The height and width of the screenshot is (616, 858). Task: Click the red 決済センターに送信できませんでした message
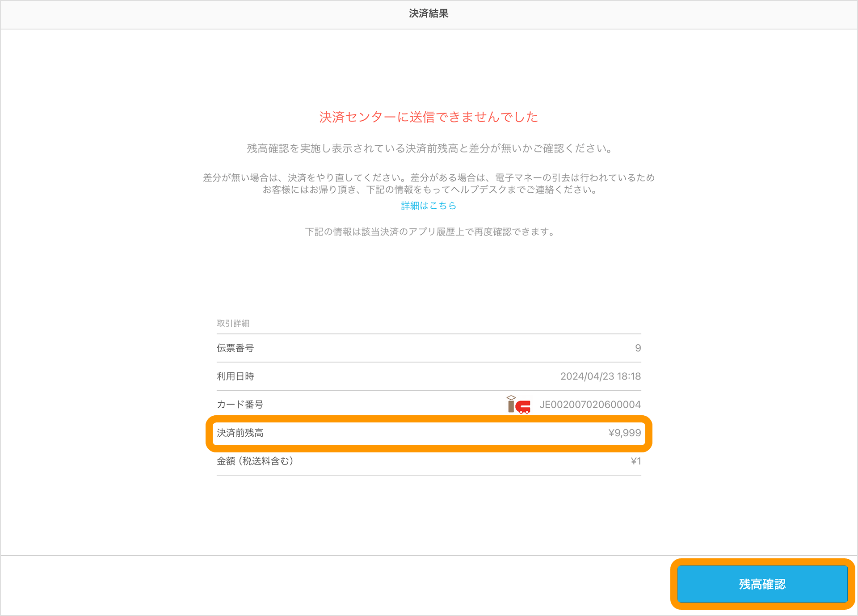click(429, 117)
